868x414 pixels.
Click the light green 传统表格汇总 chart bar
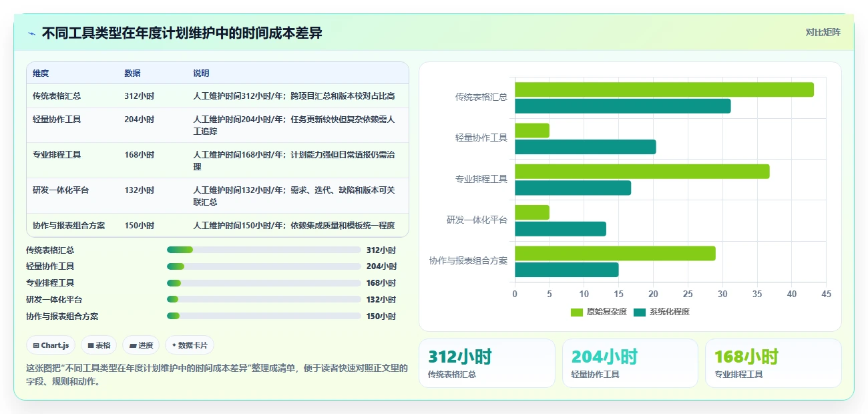664,89
